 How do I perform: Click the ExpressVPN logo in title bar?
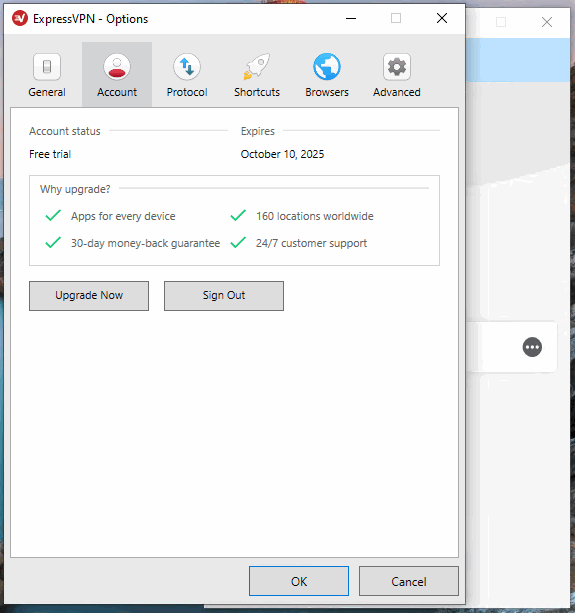pos(20,18)
